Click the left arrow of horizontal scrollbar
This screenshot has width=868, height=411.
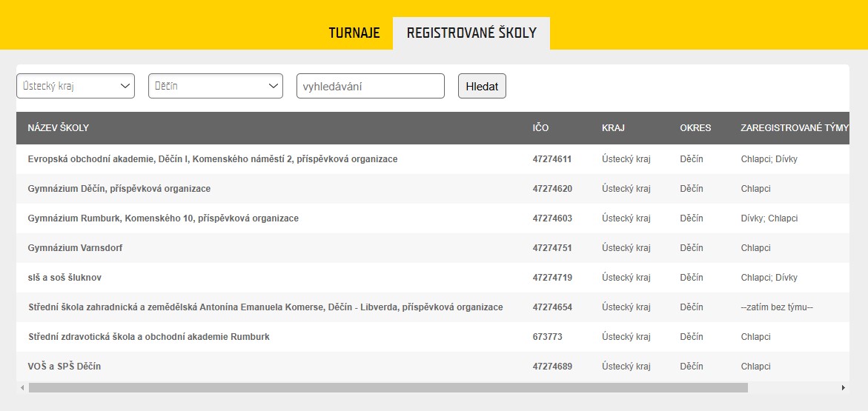coord(22,388)
